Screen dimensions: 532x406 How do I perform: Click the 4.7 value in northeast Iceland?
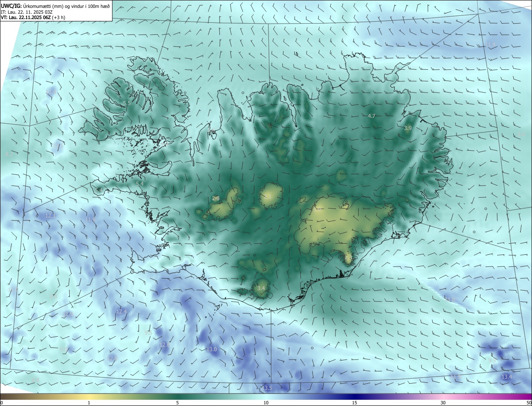click(x=372, y=116)
